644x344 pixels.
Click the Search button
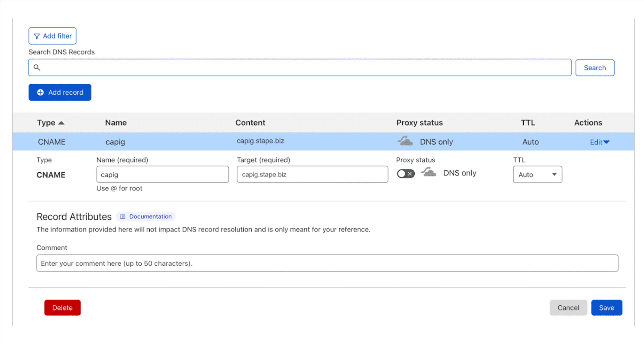point(595,68)
